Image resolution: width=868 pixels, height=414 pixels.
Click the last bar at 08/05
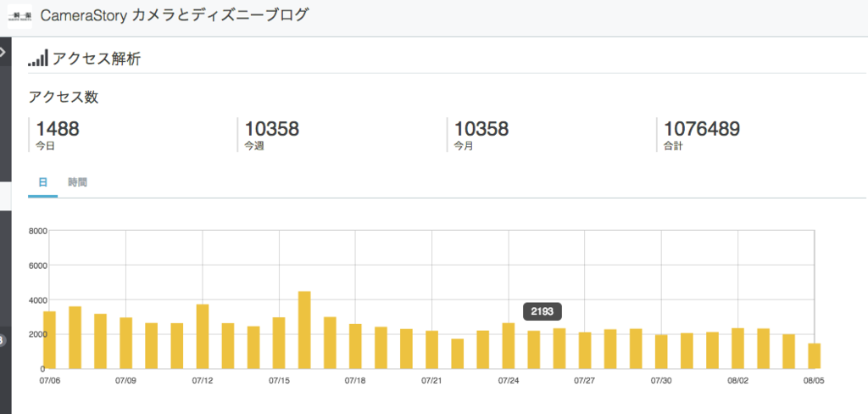815,355
